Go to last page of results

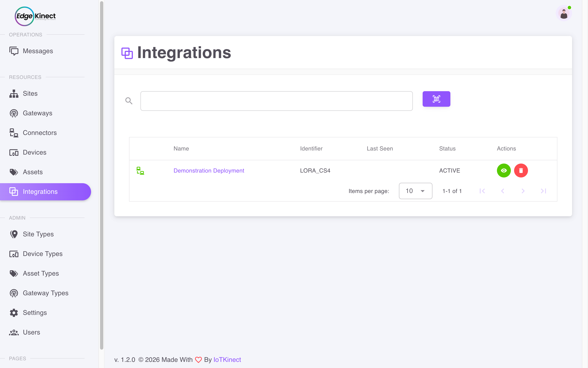[x=543, y=191]
